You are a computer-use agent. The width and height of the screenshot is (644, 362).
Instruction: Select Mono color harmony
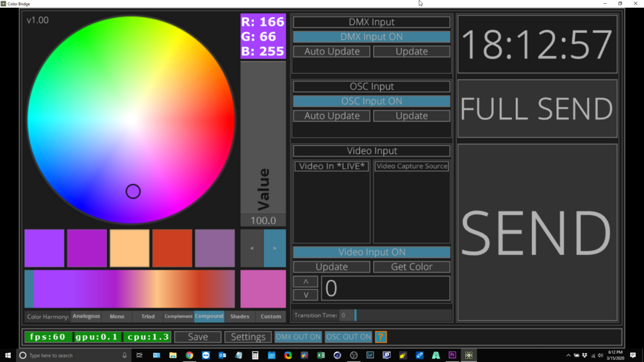[117, 316]
